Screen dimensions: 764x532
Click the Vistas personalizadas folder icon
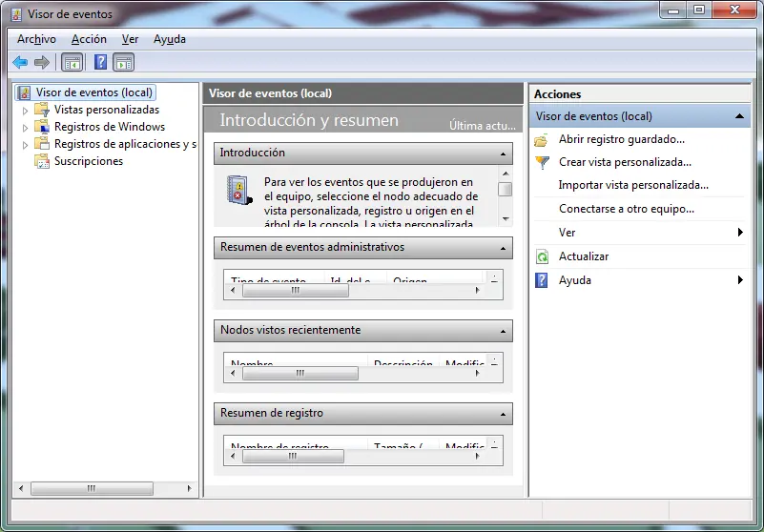click(42, 109)
